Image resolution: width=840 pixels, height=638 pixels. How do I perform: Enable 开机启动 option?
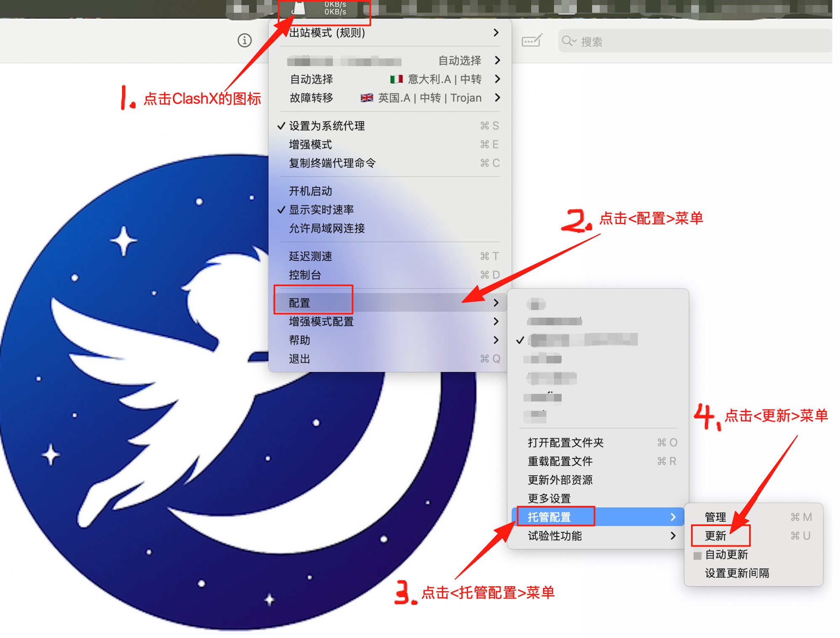pos(311,191)
